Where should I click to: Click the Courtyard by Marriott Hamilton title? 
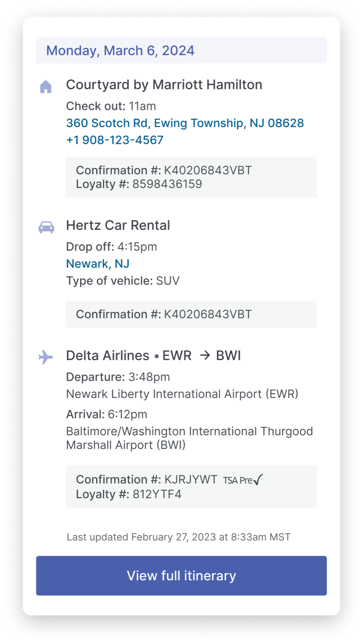(x=164, y=85)
